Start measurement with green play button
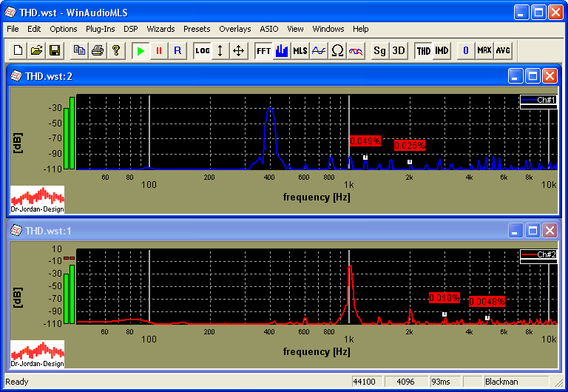The width and height of the screenshot is (568, 392). (141, 50)
